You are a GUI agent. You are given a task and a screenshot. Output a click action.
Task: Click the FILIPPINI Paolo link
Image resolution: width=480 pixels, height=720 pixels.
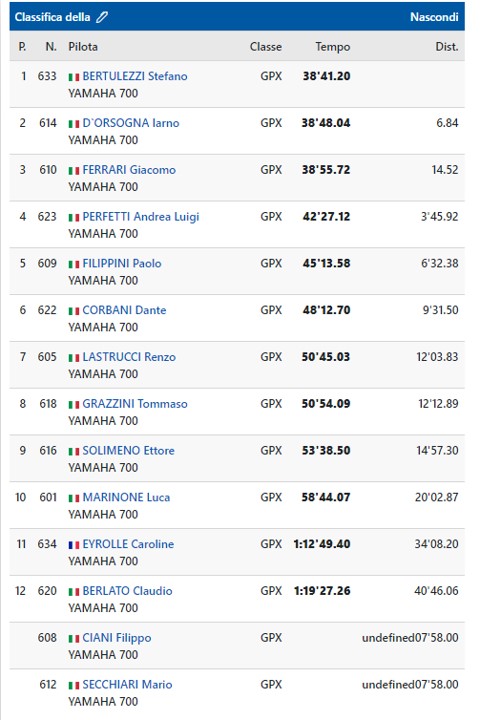(122, 264)
